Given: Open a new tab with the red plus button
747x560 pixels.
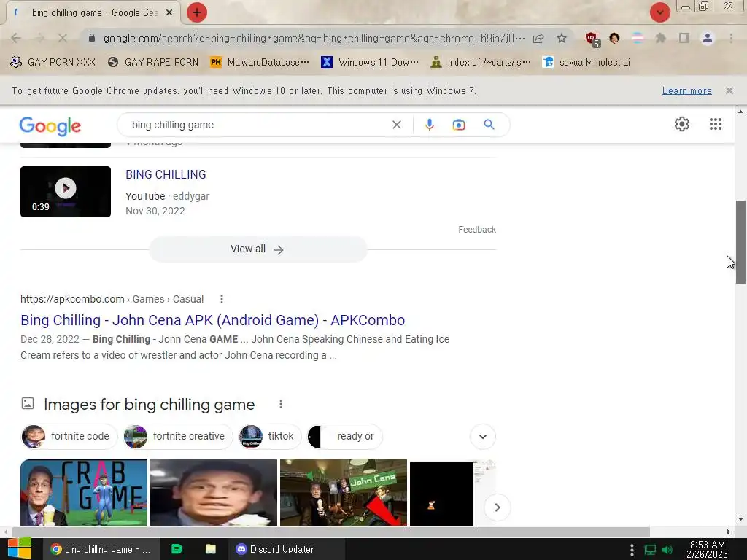Looking at the screenshot, I should point(197,12).
